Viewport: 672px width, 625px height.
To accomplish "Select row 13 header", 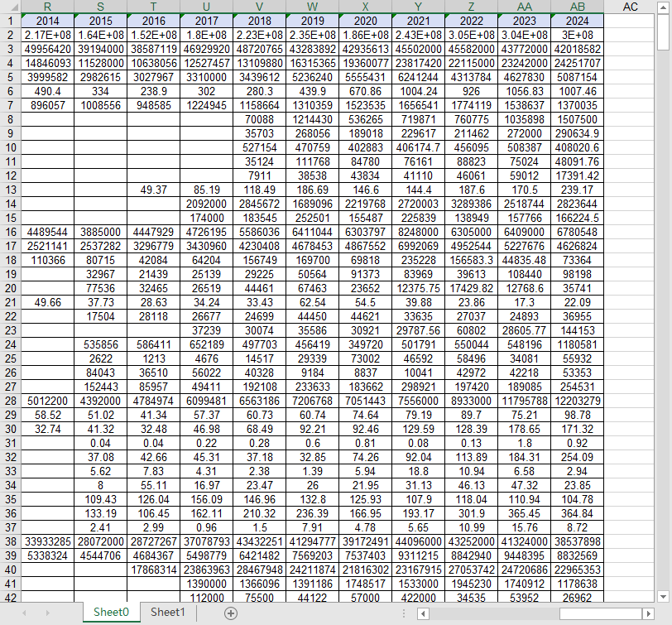I will pos(10,190).
